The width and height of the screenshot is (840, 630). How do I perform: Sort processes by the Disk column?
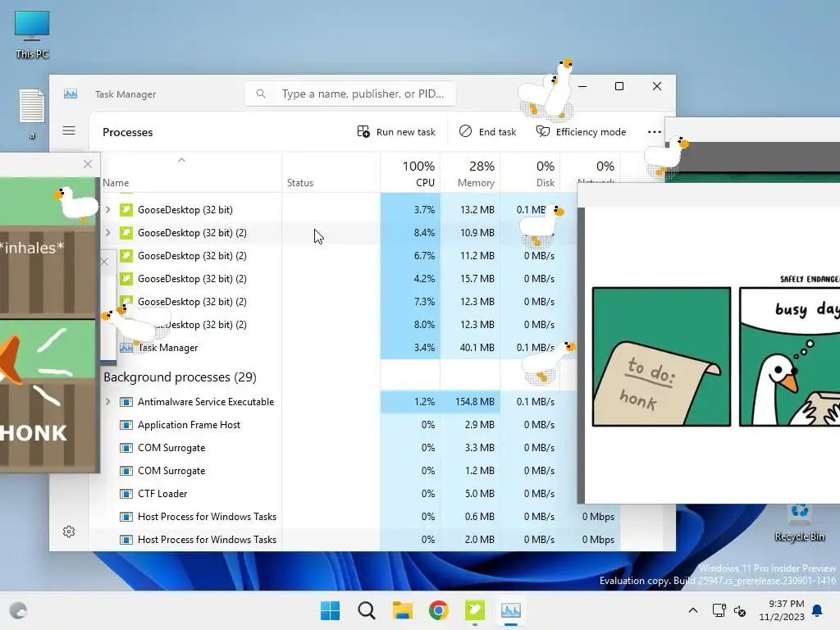point(531,173)
